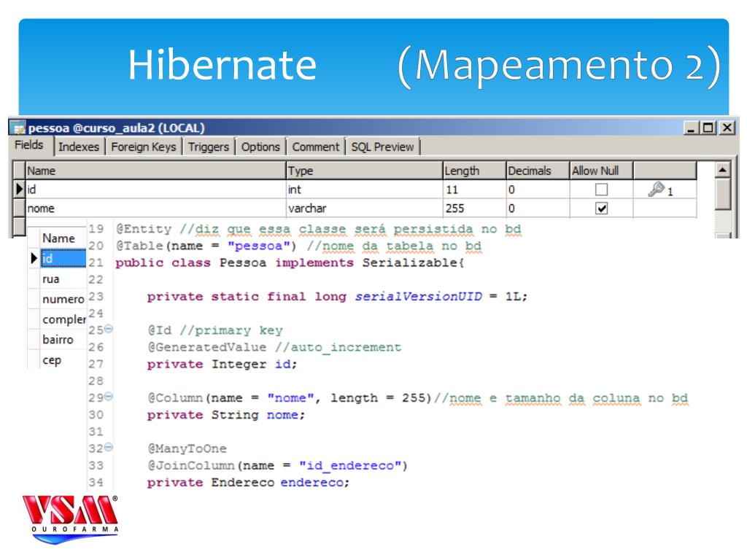
Task: Switch to the Comment tab
Action: click(x=316, y=147)
